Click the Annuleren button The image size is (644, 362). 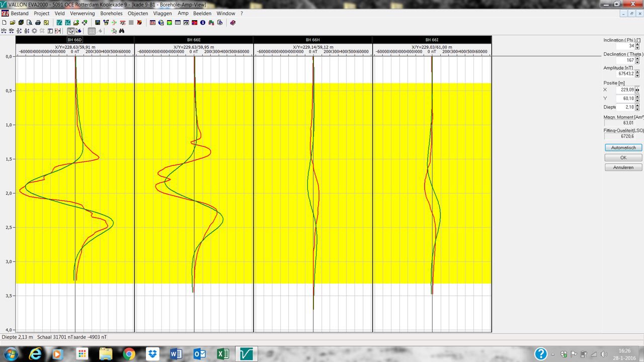click(x=623, y=167)
